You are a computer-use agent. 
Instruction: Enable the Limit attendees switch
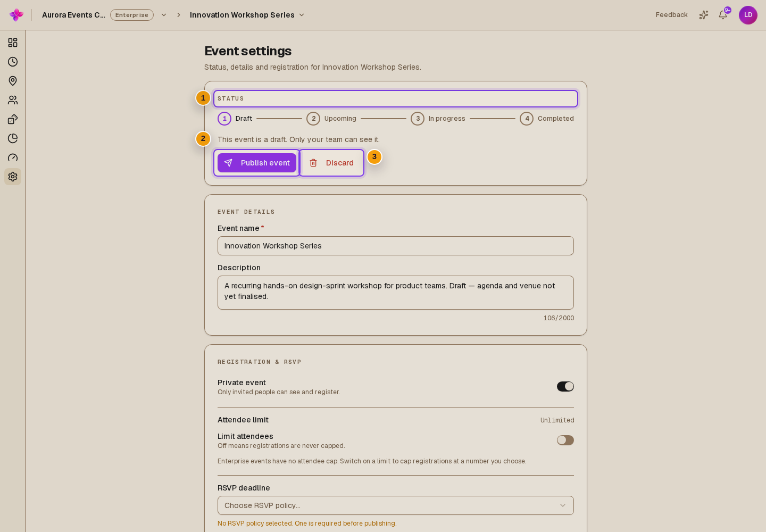[x=565, y=440]
